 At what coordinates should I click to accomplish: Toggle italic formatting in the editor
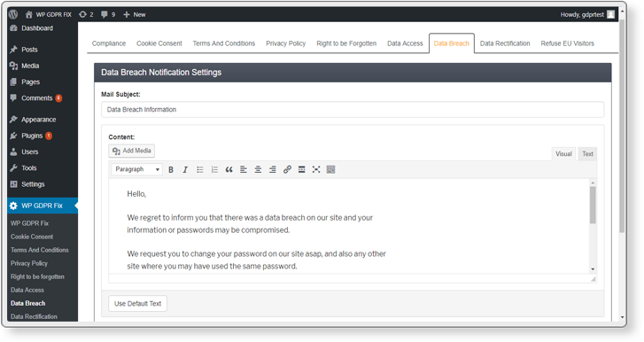coord(185,169)
